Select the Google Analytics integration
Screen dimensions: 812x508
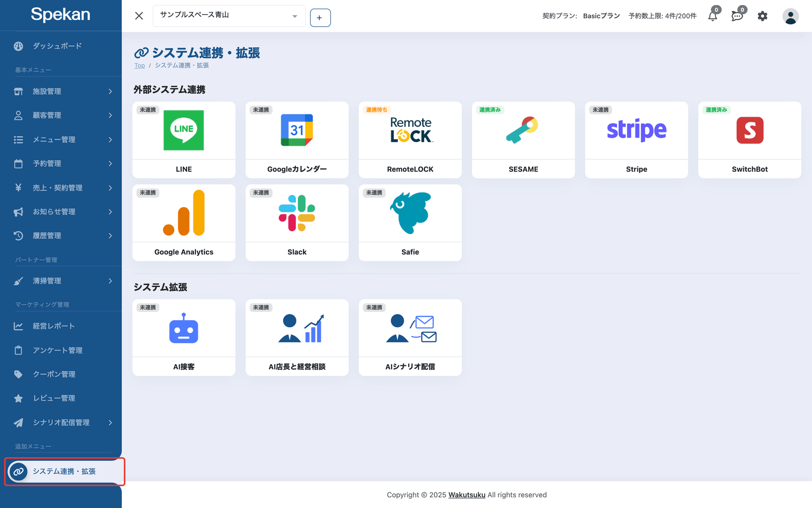[184, 223]
